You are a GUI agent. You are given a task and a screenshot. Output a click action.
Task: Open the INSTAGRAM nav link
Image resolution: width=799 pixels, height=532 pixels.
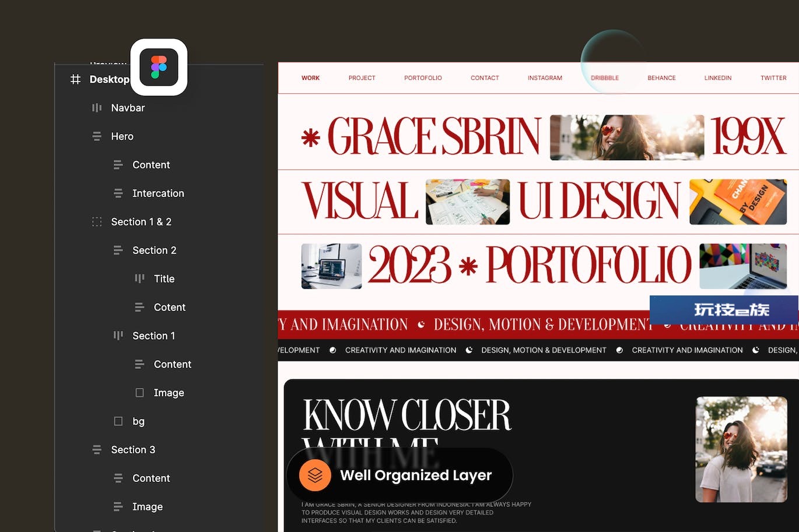tap(545, 78)
